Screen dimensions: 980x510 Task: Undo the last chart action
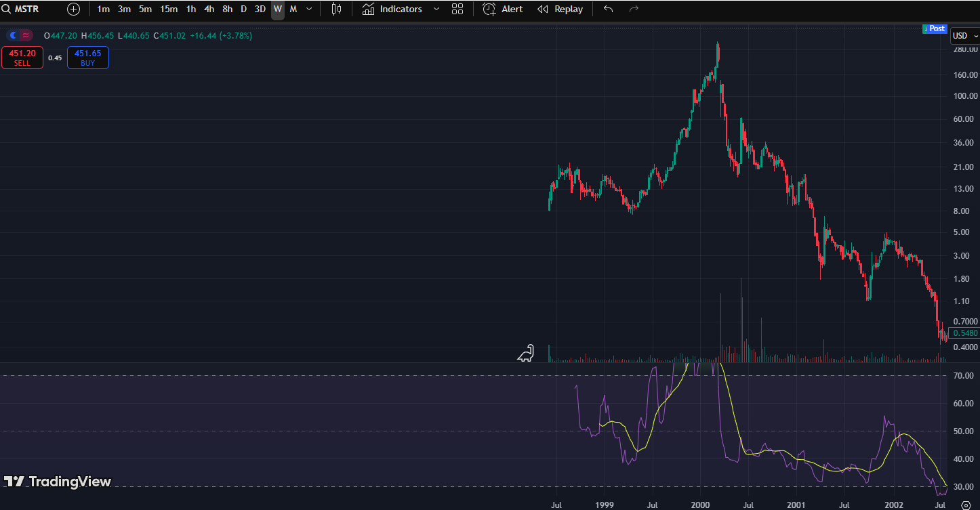tap(608, 9)
